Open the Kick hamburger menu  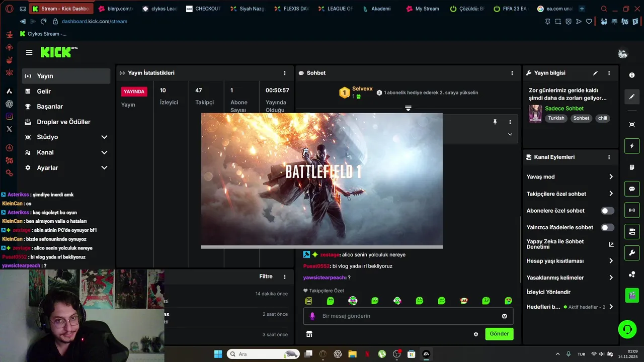29,52
